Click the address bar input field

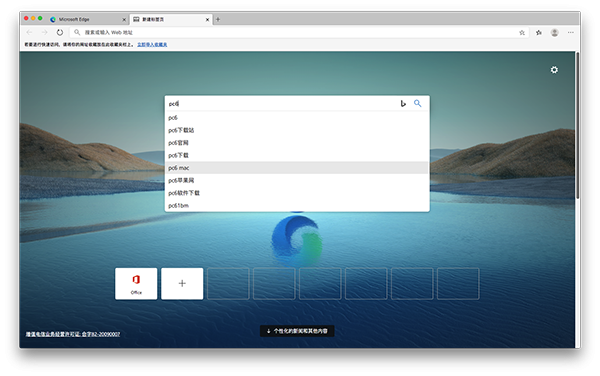point(298,33)
